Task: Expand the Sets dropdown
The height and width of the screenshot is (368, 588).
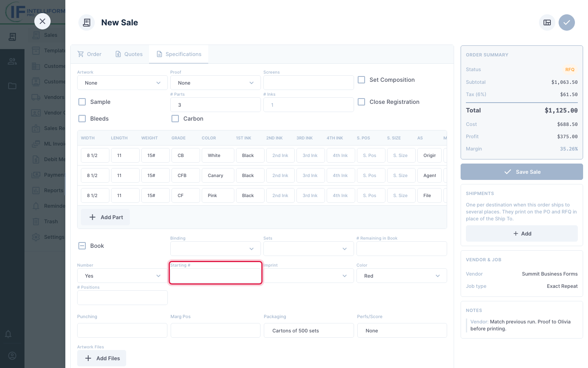Action: (x=309, y=249)
